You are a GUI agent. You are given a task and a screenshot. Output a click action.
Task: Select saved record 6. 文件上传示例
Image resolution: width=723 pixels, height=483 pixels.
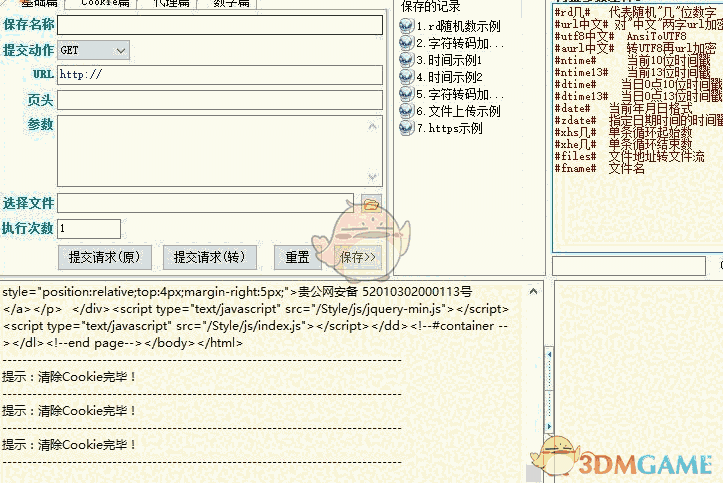458,112
